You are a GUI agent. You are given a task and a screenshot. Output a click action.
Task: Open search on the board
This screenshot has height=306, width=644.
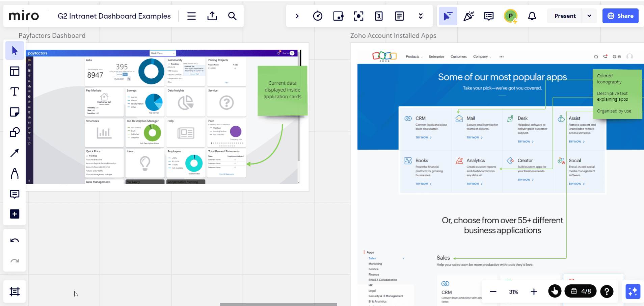click(232, 16)
